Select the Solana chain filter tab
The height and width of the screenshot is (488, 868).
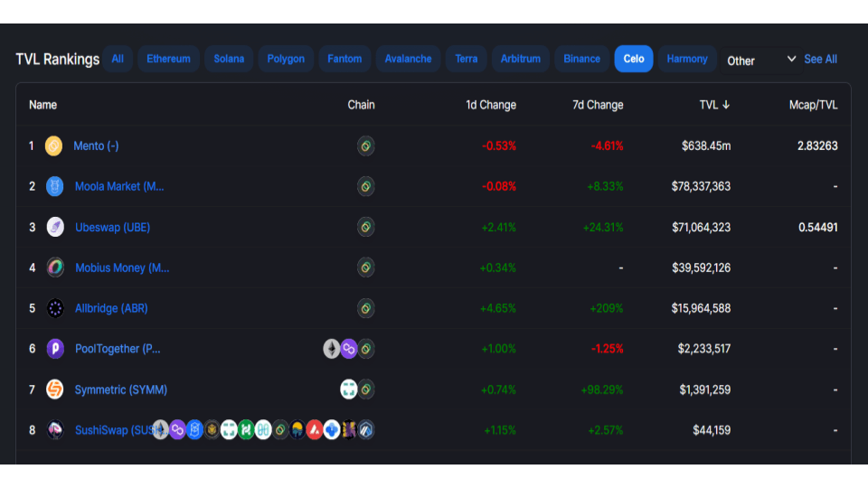229,59
